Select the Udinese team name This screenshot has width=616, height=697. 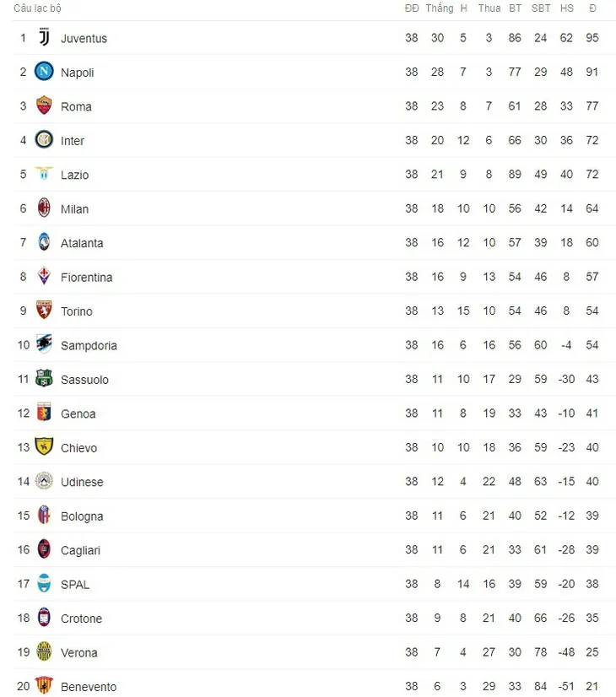[82, 483]
